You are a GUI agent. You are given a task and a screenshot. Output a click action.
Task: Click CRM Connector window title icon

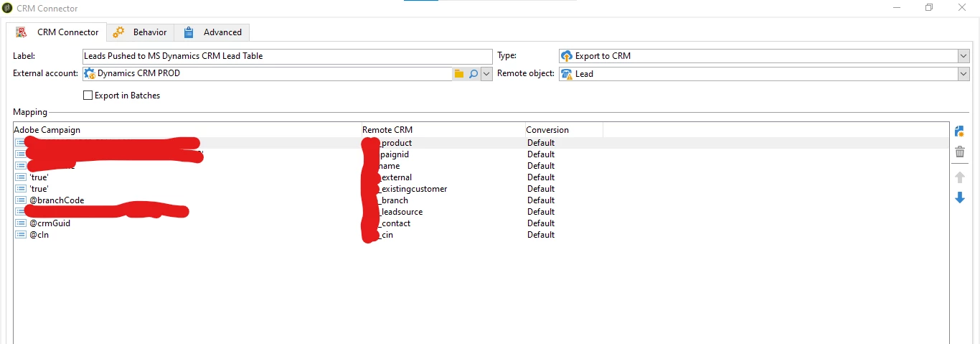pos(7,8)
